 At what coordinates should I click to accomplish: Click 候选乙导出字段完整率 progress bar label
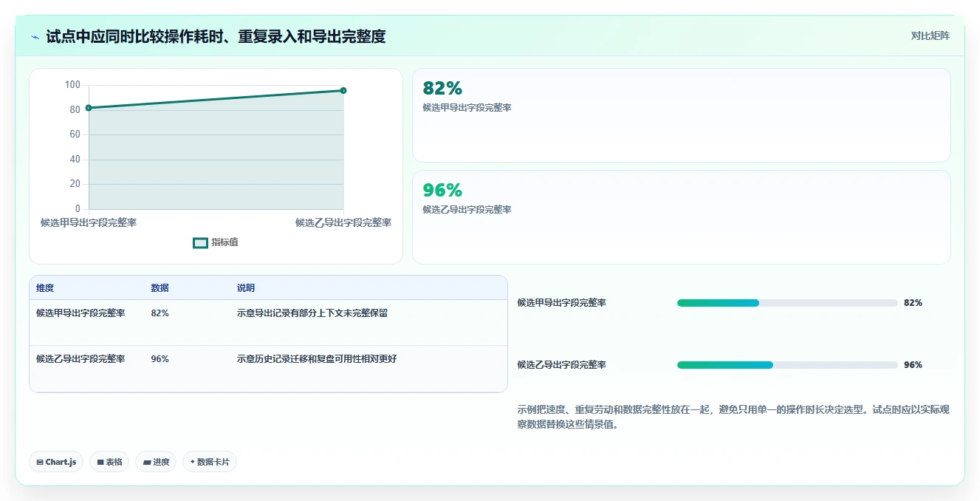coord(561,365)
